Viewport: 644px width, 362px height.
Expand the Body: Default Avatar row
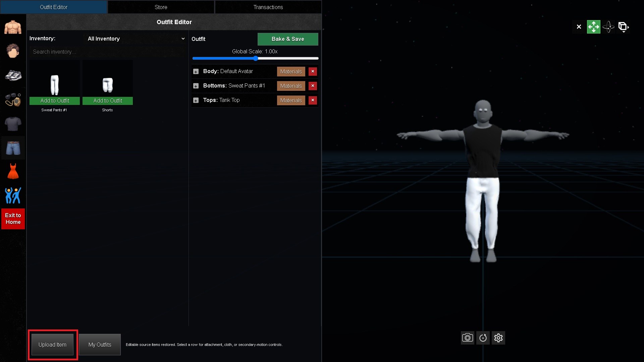196,71
